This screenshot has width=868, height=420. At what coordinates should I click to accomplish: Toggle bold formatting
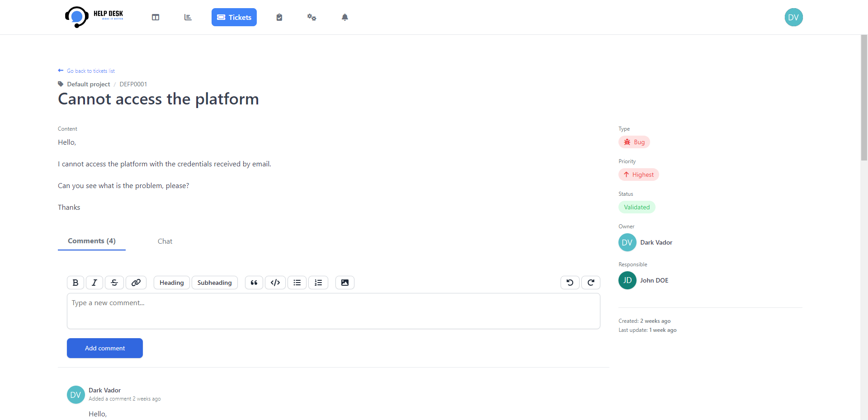click(x=75, y=283)
